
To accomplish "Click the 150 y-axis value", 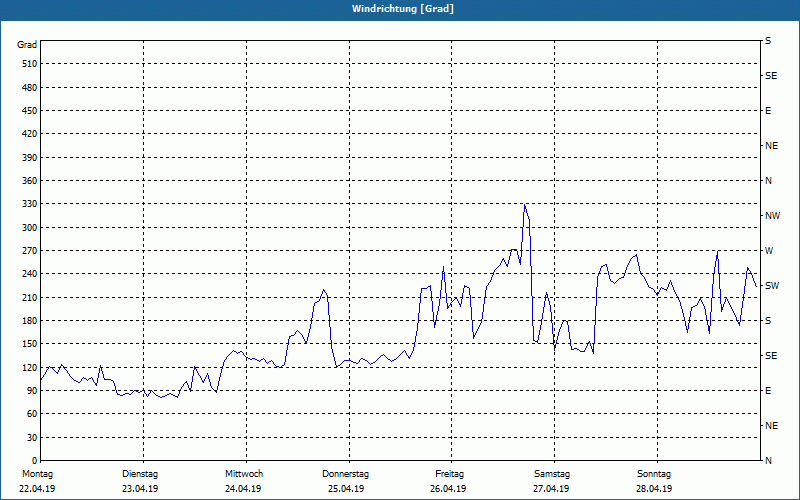I will [x=30, y=343].
